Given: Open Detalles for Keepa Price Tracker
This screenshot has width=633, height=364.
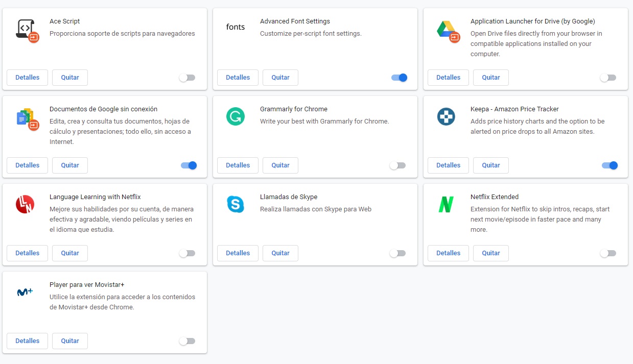Looking at the screenshot, I should 449,165.
